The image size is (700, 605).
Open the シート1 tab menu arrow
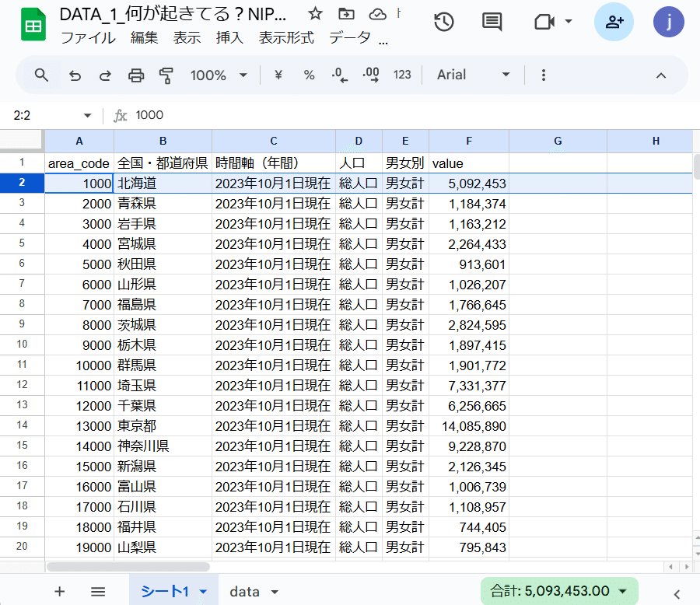click(203, 592)
